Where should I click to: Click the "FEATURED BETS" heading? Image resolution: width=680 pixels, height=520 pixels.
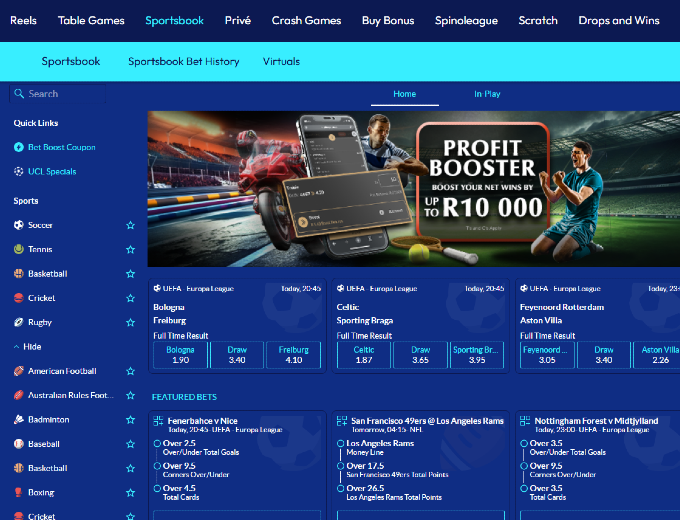click(x=184, y=397)
